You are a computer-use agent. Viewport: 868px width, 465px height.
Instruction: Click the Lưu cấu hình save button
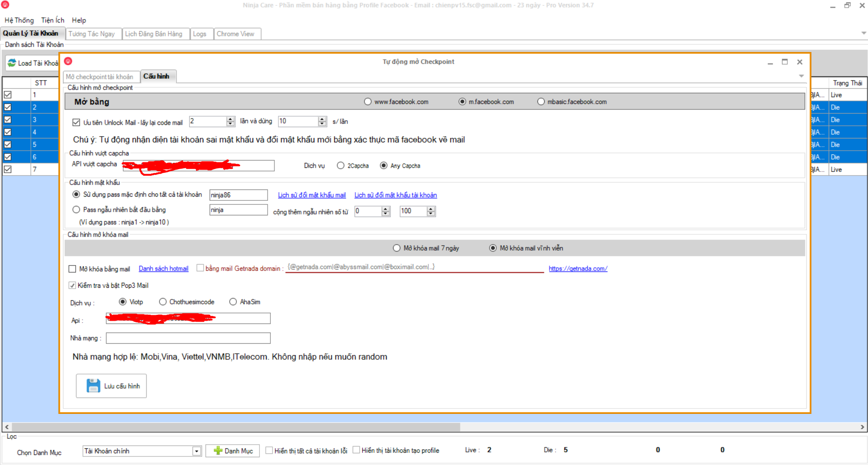coord(111,386)
